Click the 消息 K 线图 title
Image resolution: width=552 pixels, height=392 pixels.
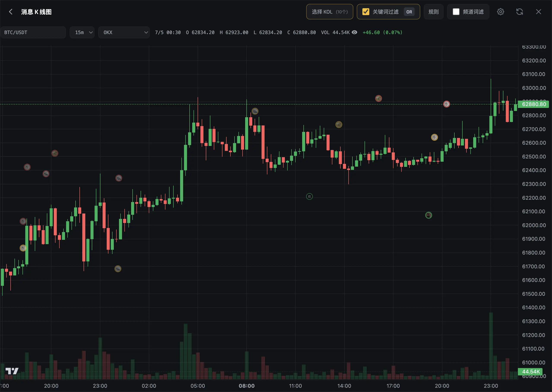click(x=36, y=12)
